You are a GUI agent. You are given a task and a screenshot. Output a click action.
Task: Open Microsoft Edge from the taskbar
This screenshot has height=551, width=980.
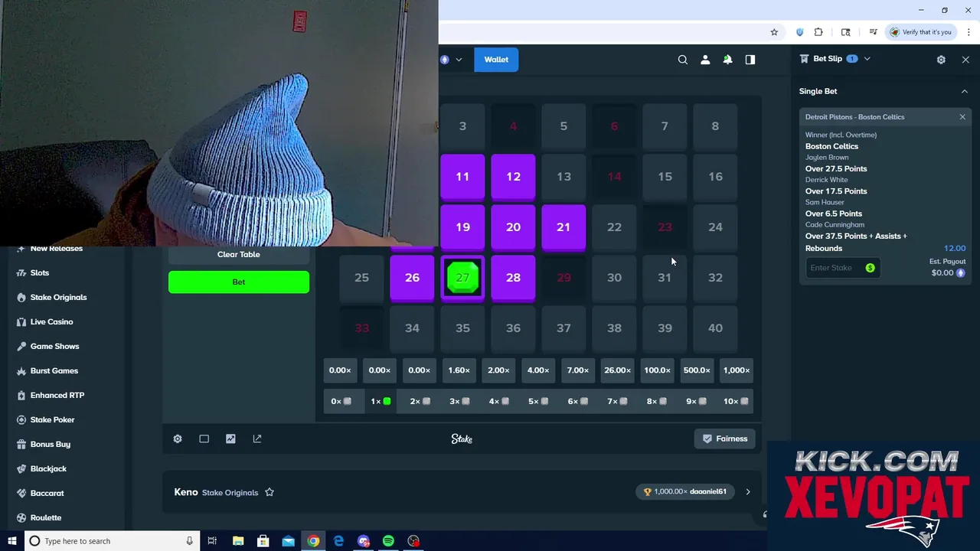[x=338, y=541]
